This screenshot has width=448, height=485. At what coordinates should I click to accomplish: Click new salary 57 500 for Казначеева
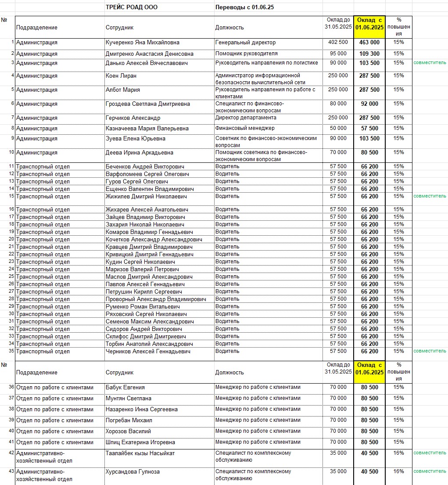pyautogui.click(x=369, y=129)
